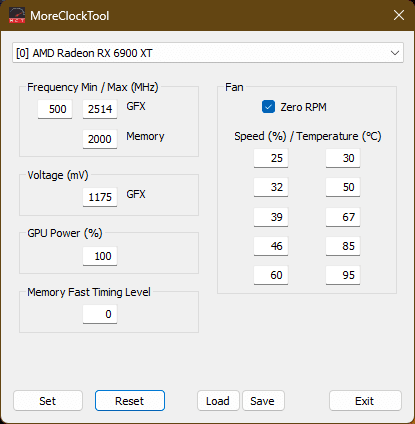
Task: Click the Set button
Action: [48, 401]
